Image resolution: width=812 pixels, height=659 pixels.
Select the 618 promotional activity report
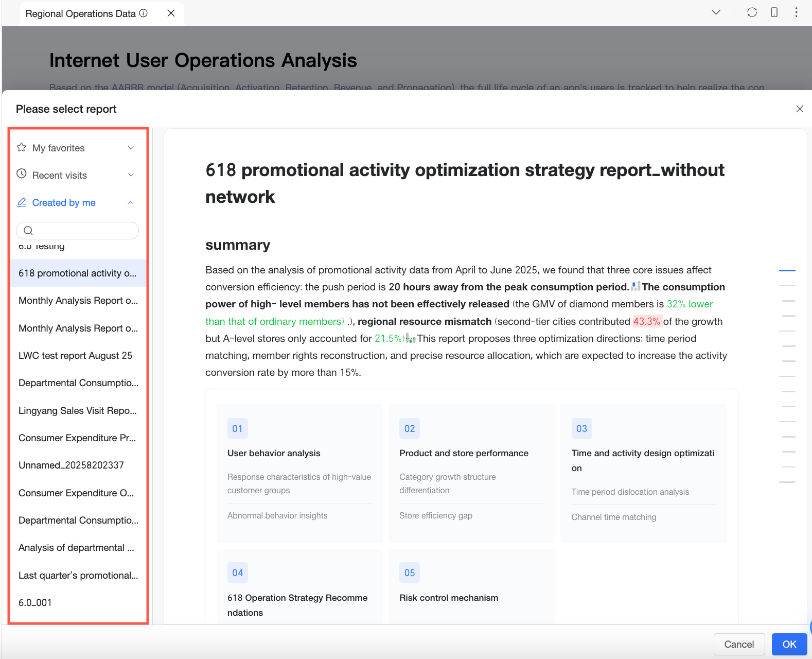[x=78, y=273]
